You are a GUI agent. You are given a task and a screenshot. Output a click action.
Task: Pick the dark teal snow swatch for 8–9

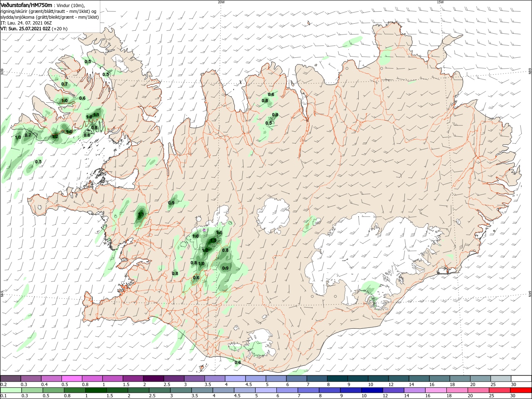337,379
